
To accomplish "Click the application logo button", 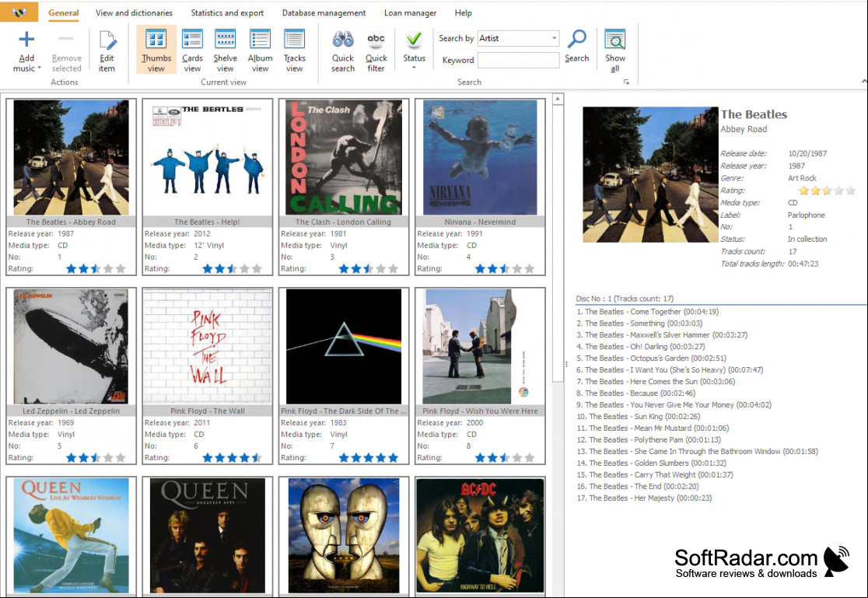I will click(x=19, y=12).
